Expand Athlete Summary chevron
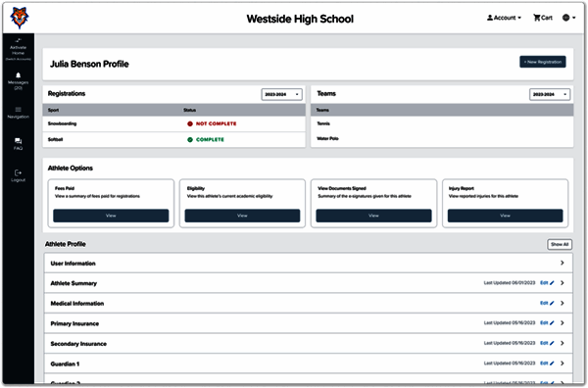Viewport: 588px width, 388px height. pos(563,283)
